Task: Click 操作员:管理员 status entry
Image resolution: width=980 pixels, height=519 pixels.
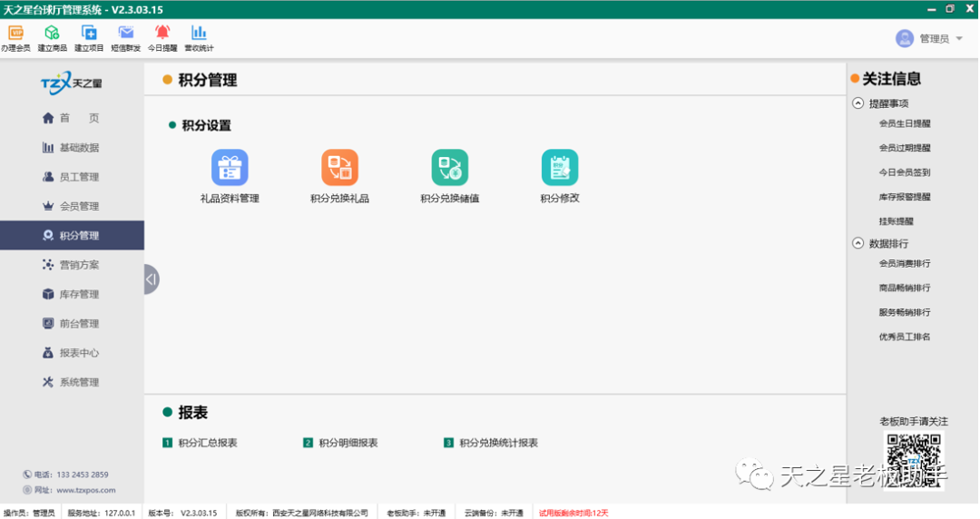Action: click(29, 513)
